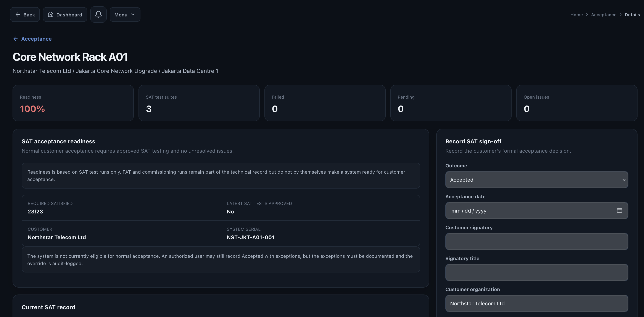Screen dimensions: 644x317
Task: Click the Details breadcrumb item
Action: point(632,15)
